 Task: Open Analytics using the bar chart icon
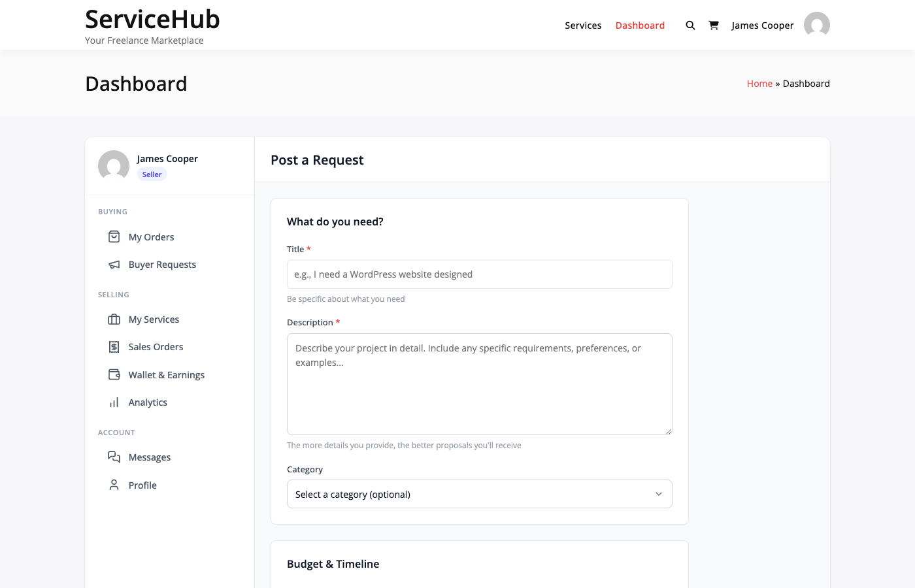114,402
